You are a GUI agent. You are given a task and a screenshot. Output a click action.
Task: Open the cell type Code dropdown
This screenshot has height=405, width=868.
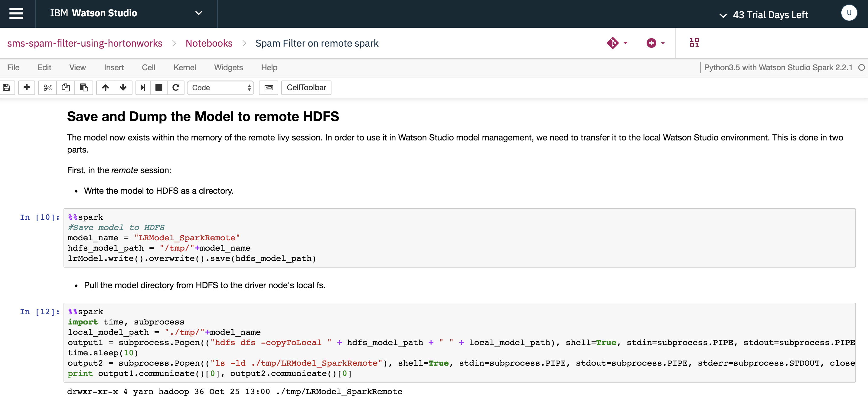[x=221, y=88]
